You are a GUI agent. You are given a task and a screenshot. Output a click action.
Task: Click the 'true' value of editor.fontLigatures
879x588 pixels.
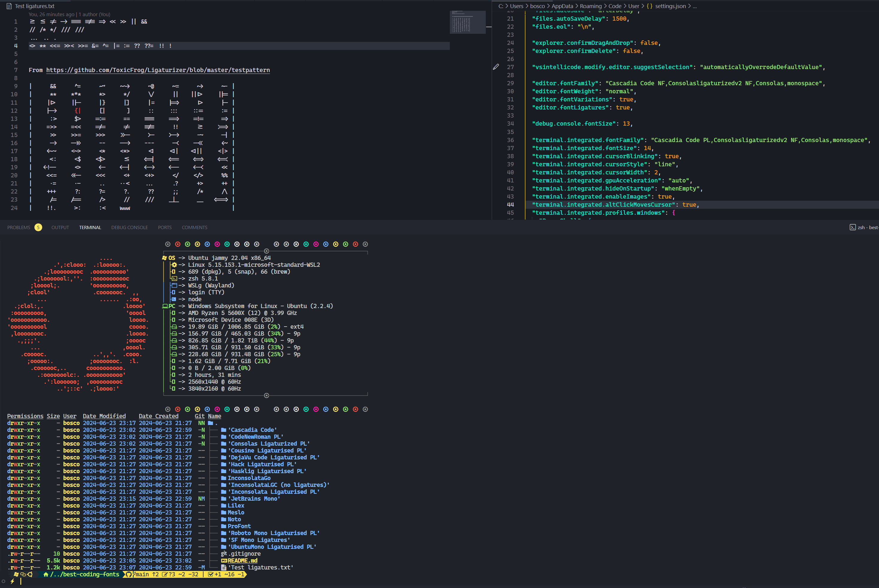click(623, 108)
